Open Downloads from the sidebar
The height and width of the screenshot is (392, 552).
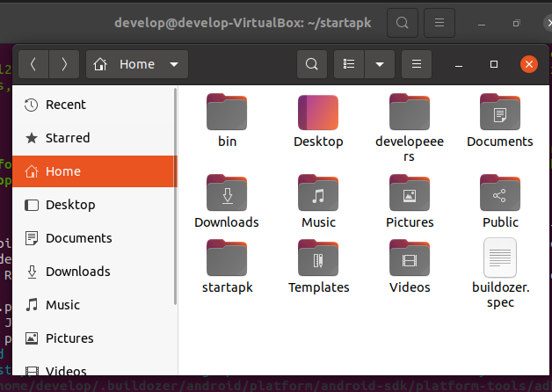[94, 272]
